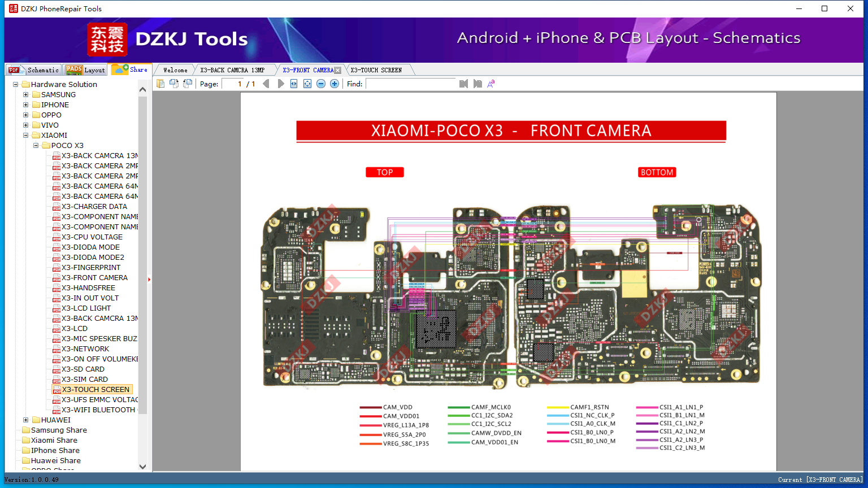Switch to the Layout tab
Viewport: 868px width, 488px height.
click(x=85, y=70)
